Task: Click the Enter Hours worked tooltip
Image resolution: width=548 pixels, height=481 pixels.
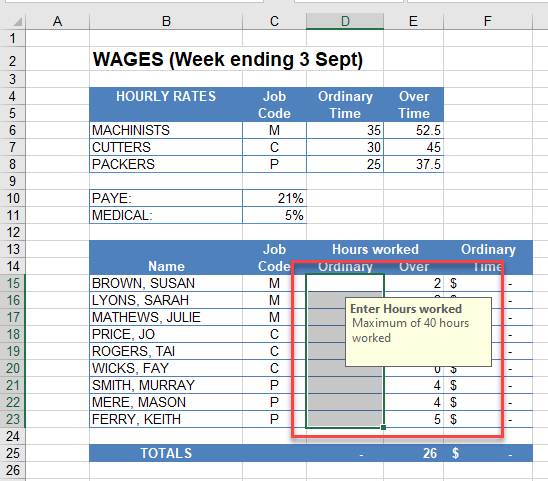Action: coord(418,332)
